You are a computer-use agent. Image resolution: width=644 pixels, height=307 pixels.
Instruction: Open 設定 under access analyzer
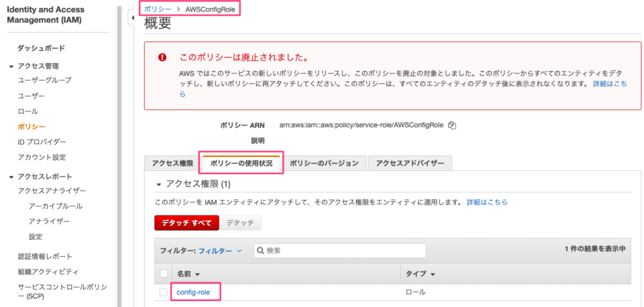(x=36, y=237)
